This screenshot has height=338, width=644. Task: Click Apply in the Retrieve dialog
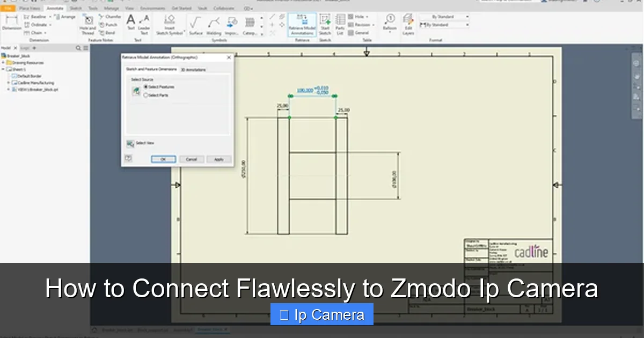[219, 159]
